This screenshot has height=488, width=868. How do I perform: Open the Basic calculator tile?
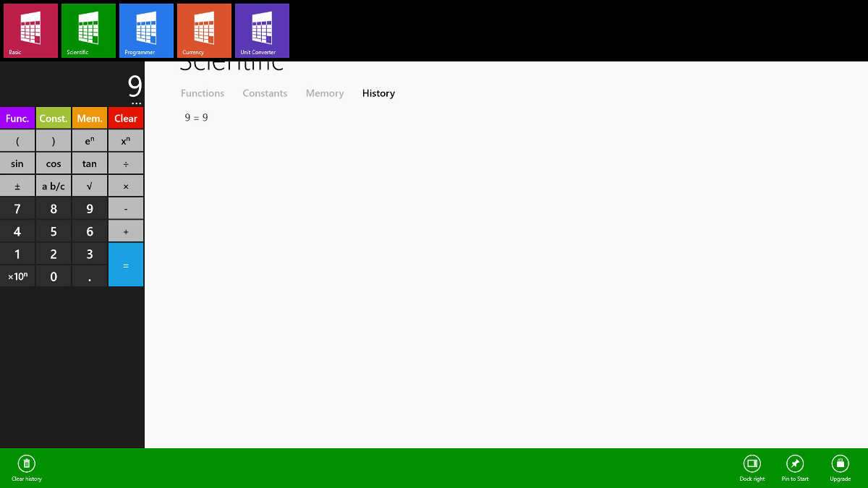pos(30,30)
